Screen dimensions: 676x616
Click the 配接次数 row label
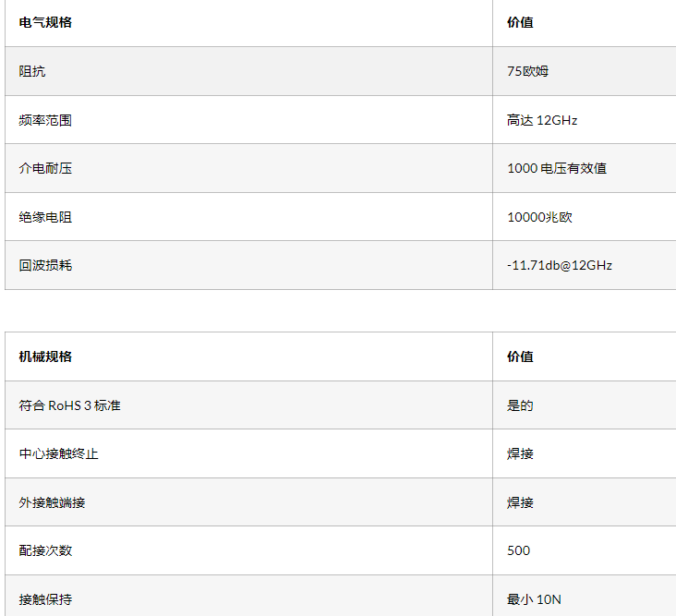[45, 550]
